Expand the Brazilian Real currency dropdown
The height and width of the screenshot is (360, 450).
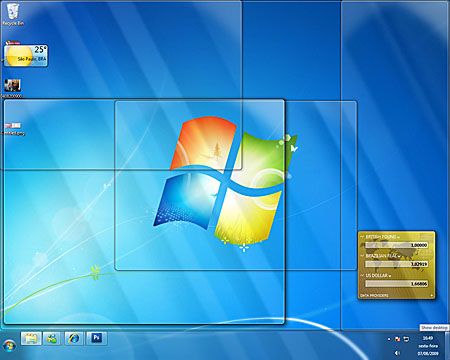pyautogui.click(x=399, y=256)
